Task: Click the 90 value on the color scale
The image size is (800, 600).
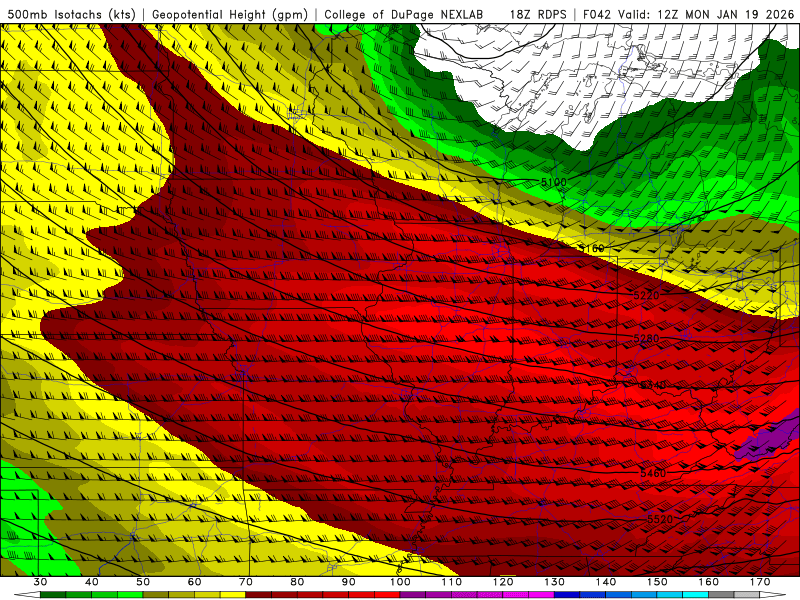Action: click(348, 582)
